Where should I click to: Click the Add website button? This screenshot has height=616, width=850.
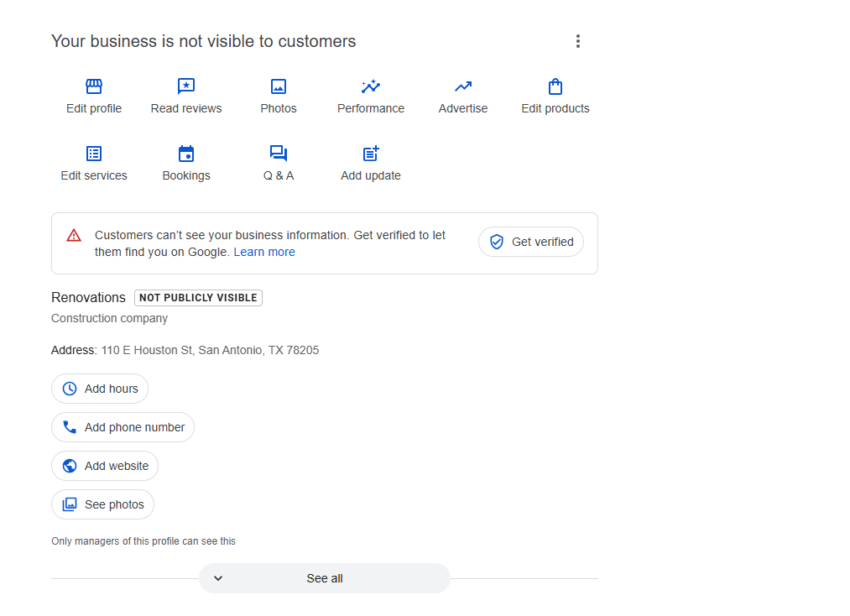(105, 466)
